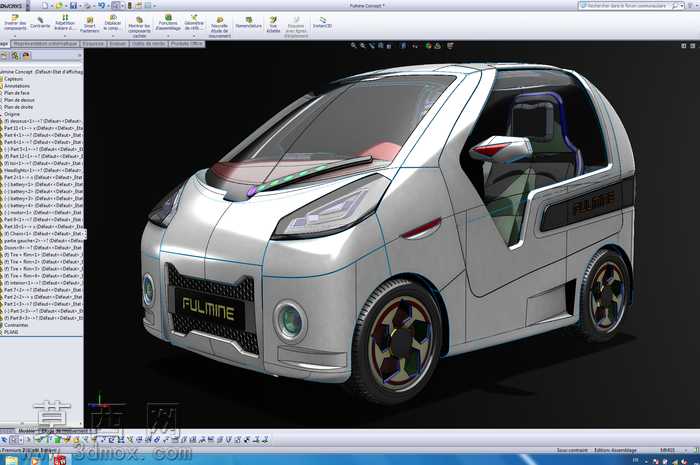Select motor<1> component in tree
The image size is (700, 465).
pyautogui.click(x=42, y=212)
